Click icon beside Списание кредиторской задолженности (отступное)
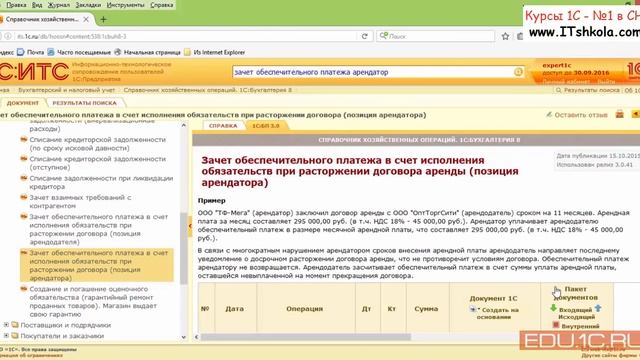The height and width of the screenshot is (360, 640). point(24,158)
